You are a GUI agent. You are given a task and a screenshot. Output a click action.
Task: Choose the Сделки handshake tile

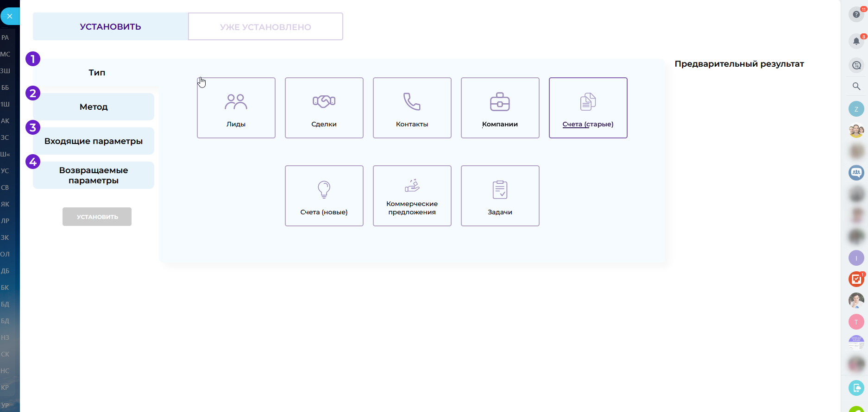324,108
